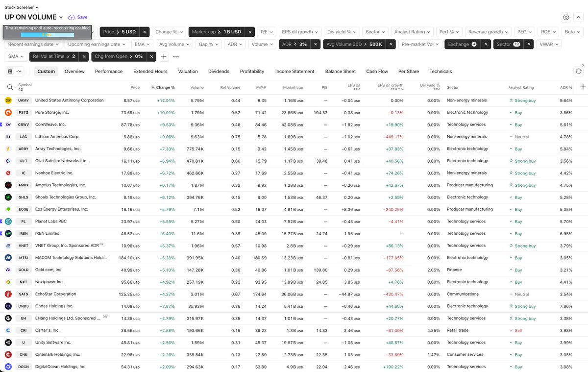This screenshot has width=588, height=372.
Task: Switch to the Overview tab
Action: [x=74, y=72]
